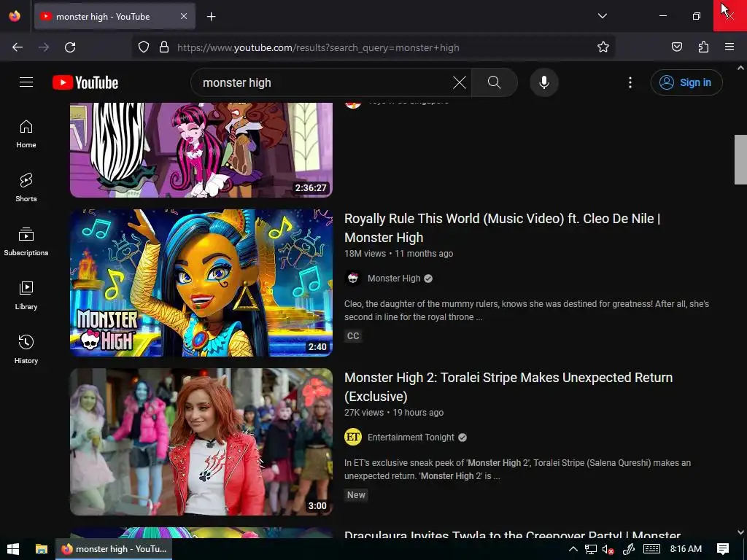Click the scrollbar down arrow
747x560 pixels.
coord(740,532)
